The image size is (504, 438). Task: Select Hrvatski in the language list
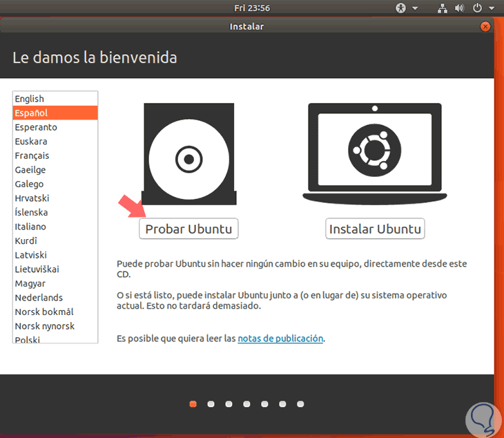[x=55, y=198]
